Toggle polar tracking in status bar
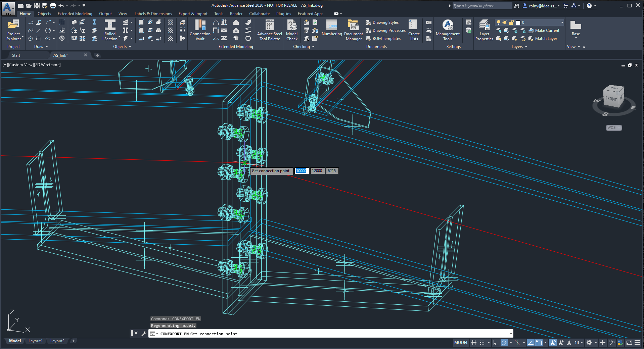644x349 pixels. tap(504, 343)
